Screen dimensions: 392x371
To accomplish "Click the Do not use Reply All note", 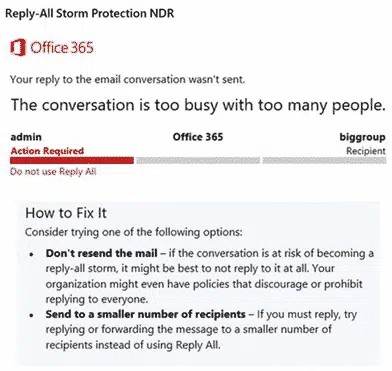I will click(53, 172).
